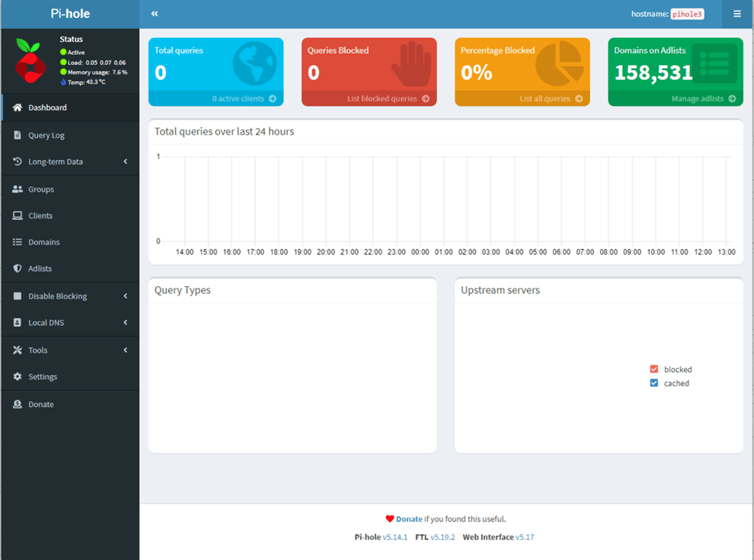
Task: Click the Clients laptop icon
Action: (18, 216)
